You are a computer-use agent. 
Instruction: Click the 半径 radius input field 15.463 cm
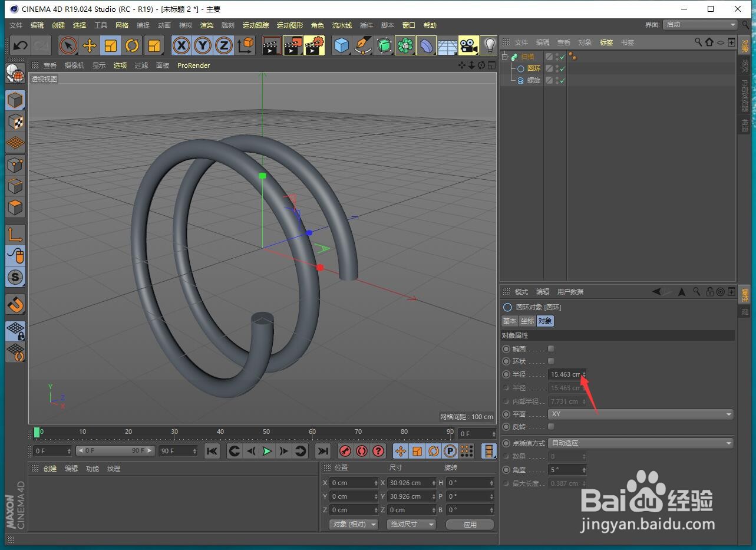pos(567,374)
